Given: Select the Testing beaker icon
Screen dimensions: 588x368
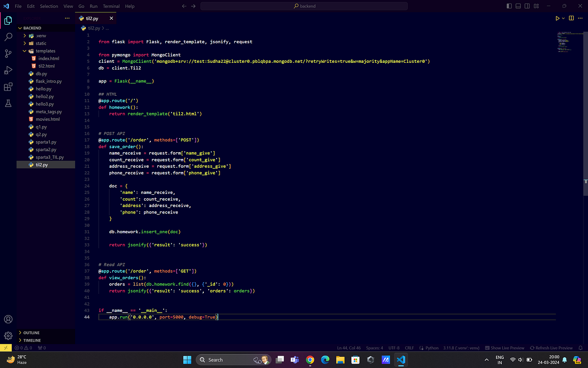Looking at the screenshot, I should pos(8,103).
